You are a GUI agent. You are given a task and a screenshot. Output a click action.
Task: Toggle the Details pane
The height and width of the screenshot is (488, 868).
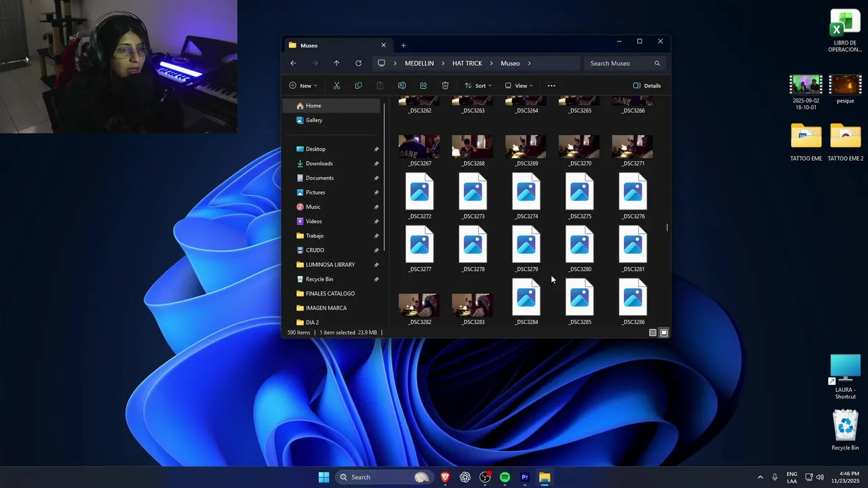click(x=647, y=85)
